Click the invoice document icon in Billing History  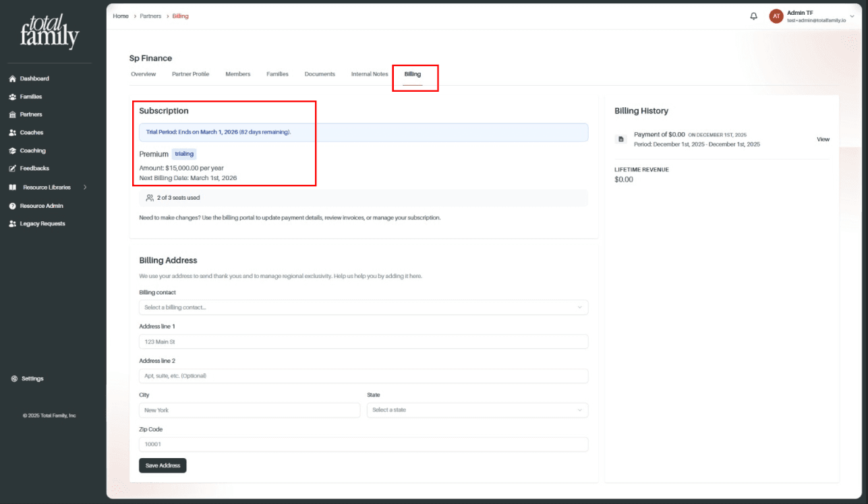(621, 140)
